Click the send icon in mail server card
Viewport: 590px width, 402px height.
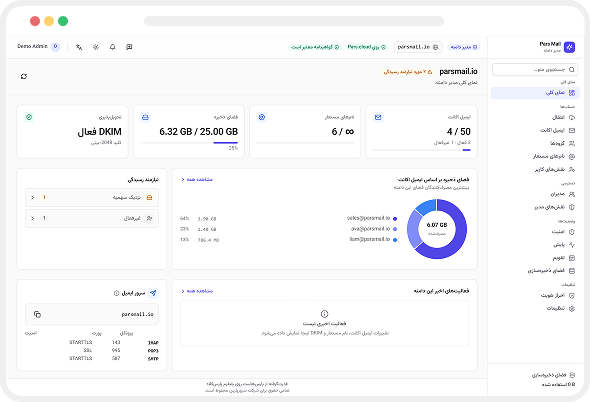pos(153,293)
